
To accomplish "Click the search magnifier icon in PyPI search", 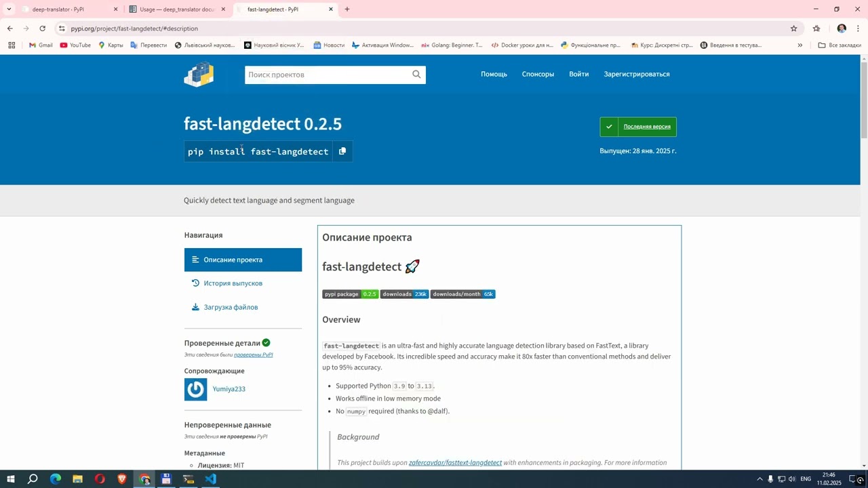I will coord(416,75).
